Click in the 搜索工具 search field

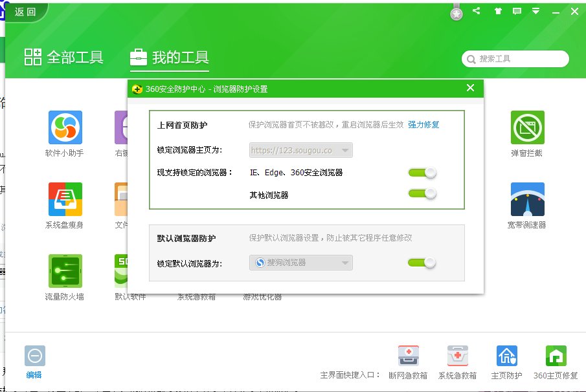pyautogui.click(x=515, y=59)
